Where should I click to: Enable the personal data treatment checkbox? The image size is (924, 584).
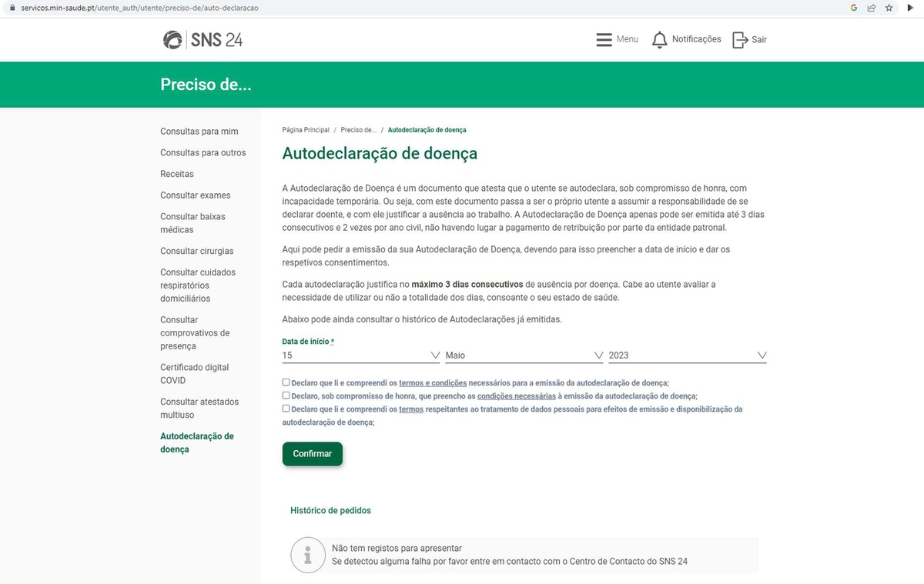pyautogui.click(x=286, y=409)
